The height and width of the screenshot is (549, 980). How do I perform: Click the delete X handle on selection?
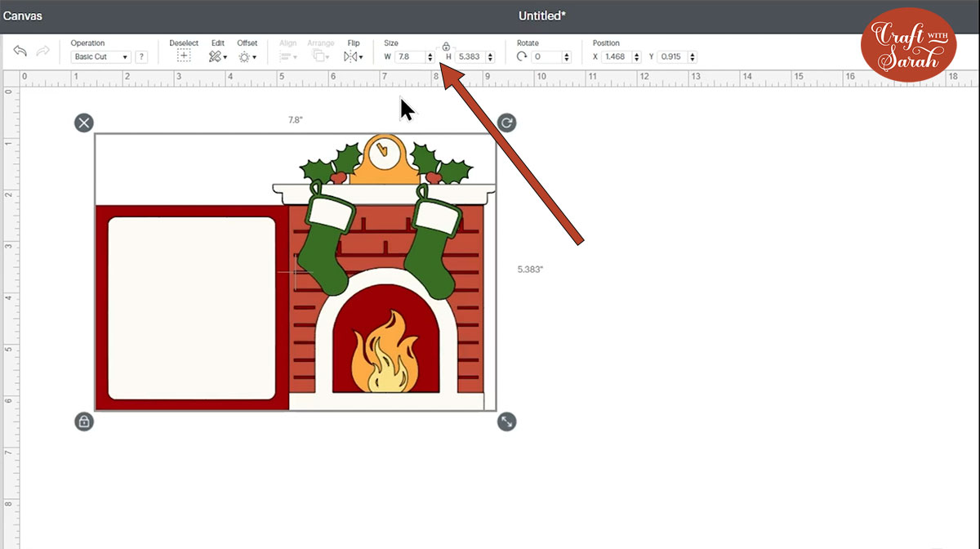click(84, 123)
